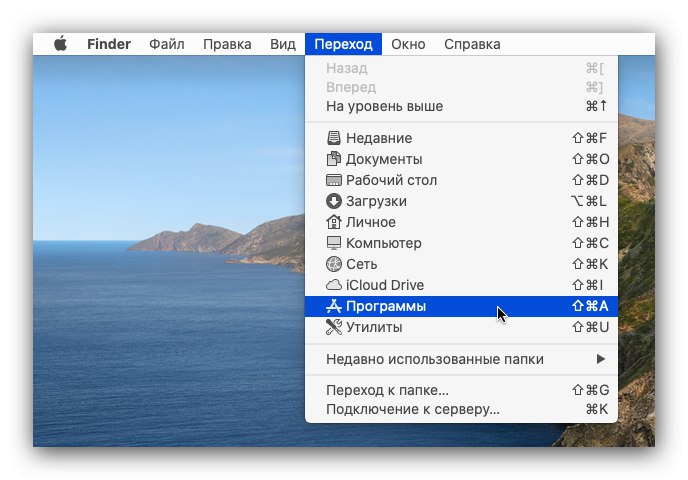
Task: Click the Программы App Store icon
Action: pyautogui.click(x=334, y=306)
